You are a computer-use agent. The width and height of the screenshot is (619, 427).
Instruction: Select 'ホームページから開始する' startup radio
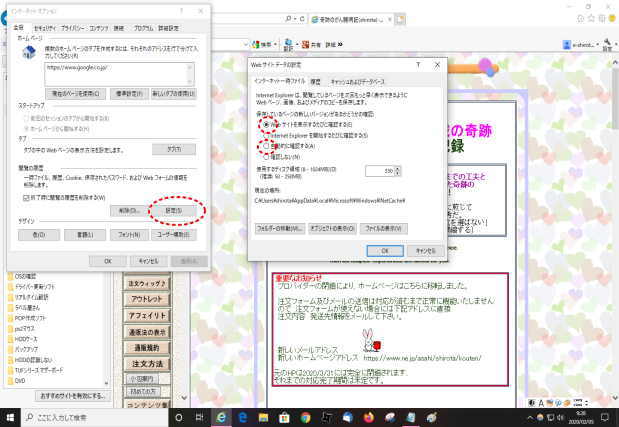(26, 129)
